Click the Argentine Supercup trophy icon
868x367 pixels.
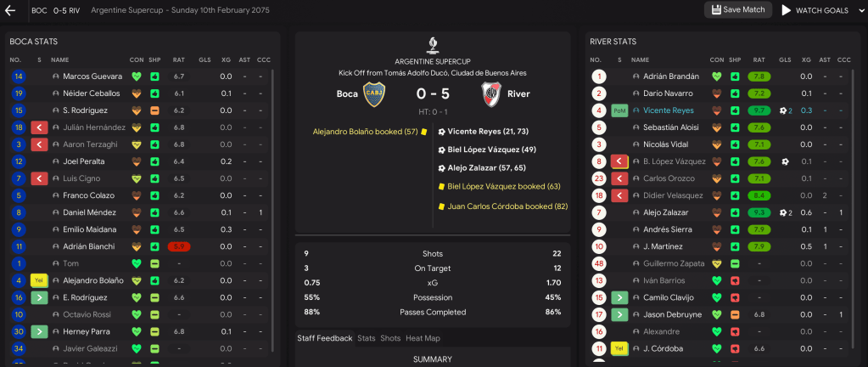pos(433,45)
